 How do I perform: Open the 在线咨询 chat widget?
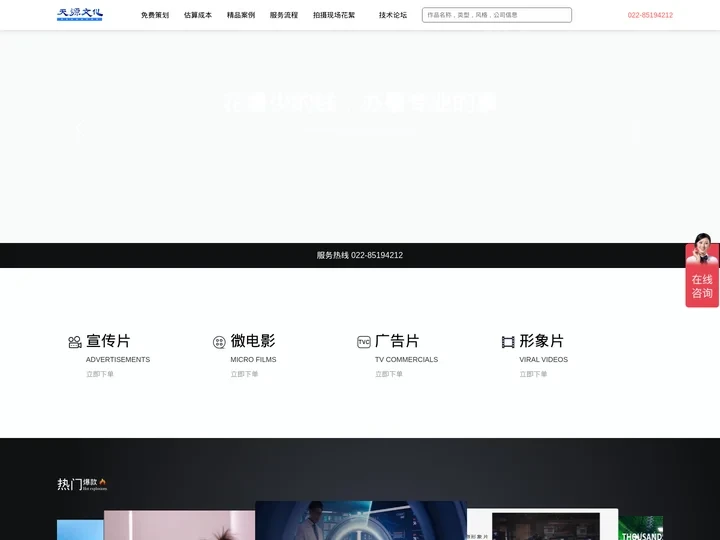coord(702,287)
